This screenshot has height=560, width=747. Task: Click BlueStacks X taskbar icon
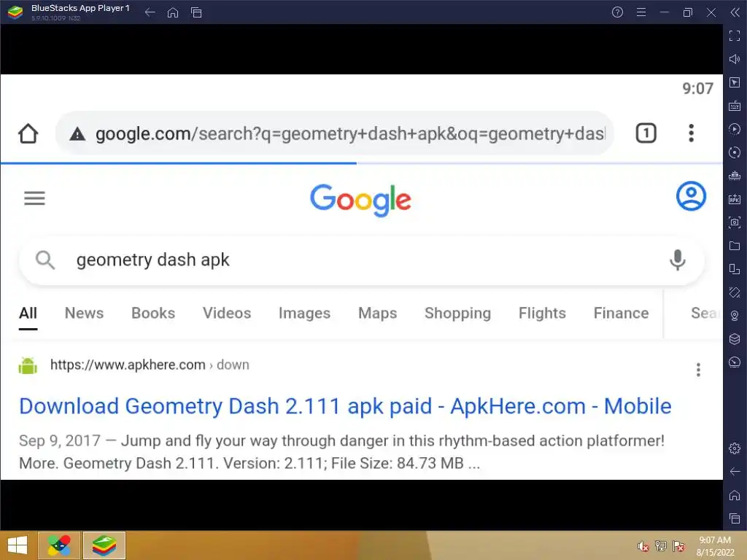coord(59,545)
